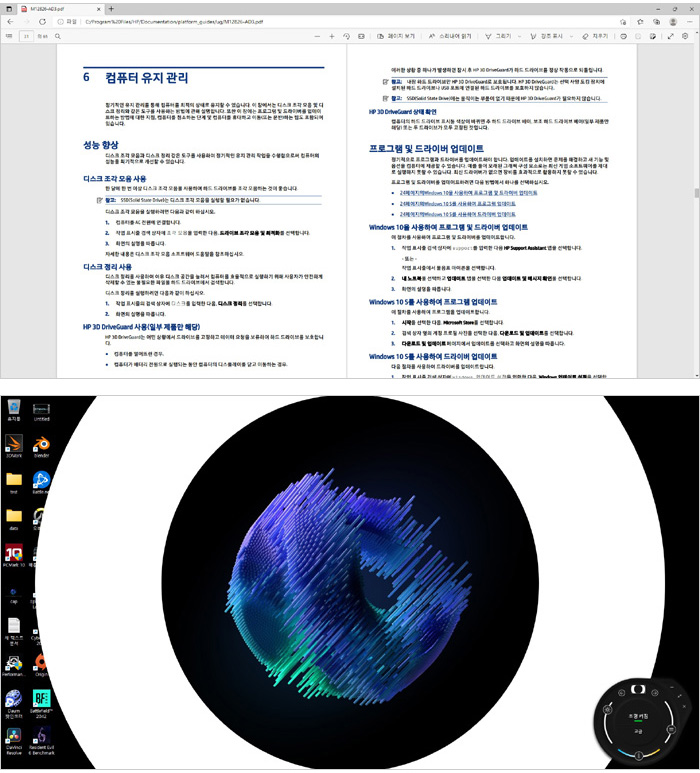
Task: Open the new text document on desktop
Action: click(x=14, y=632)
